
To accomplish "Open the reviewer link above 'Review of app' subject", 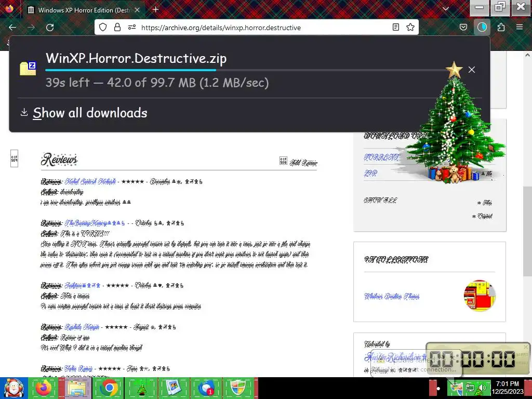I will click(x=82, y=327).
